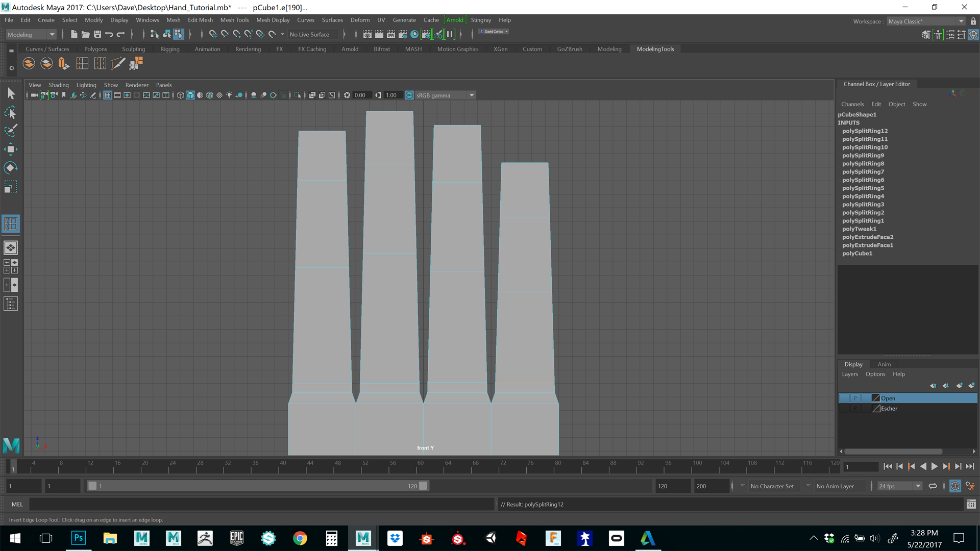Switch to the Polygons shelf tab

coord(95,49)
